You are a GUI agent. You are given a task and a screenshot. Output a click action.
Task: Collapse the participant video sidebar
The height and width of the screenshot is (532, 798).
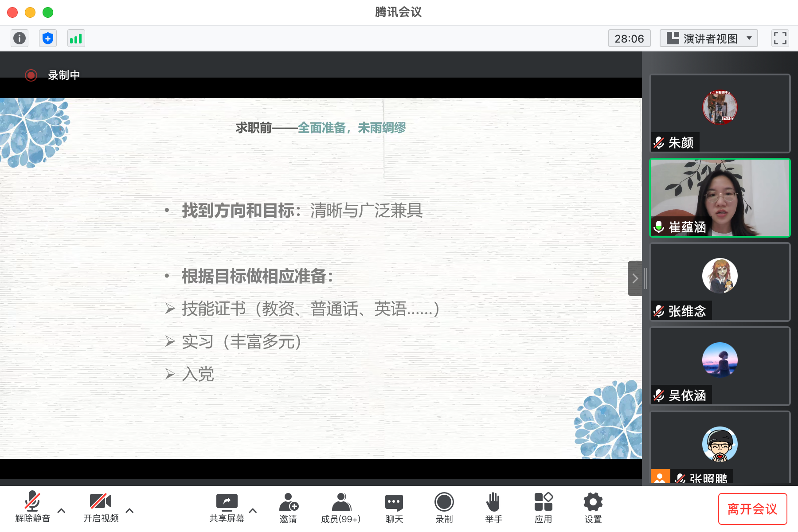tap(635, 278)
